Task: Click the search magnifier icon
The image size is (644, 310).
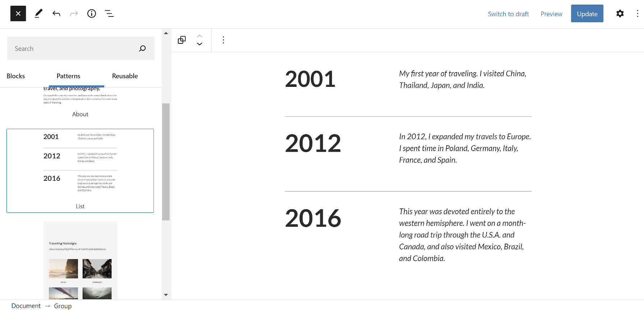Action: click(x=142, y=48)
